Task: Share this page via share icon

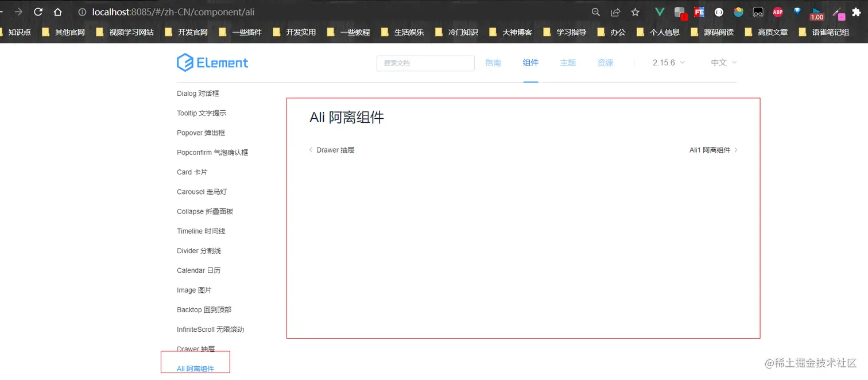Action: tap(615, 12)
